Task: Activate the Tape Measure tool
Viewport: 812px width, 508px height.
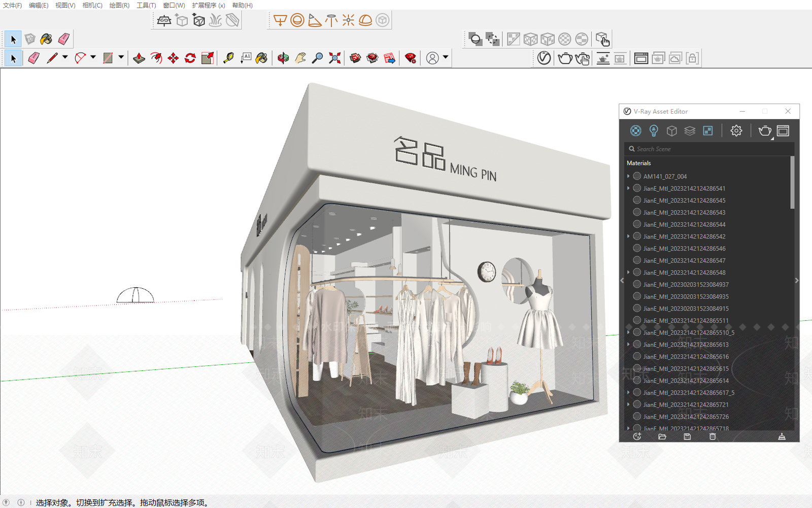Action: (x=229, y=58)
